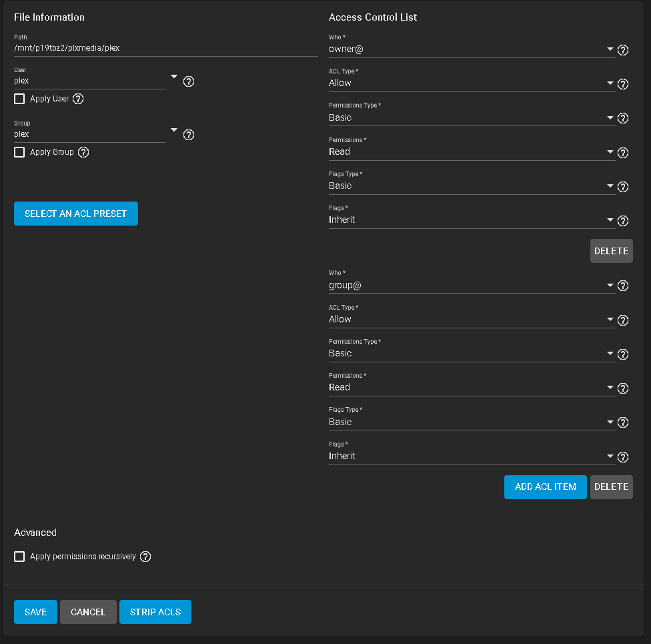Image resolution: width=651 pixels, height=644 pixels.
Task: Open ACL Type dropdown of group@ entry
Action: [472, 319]
